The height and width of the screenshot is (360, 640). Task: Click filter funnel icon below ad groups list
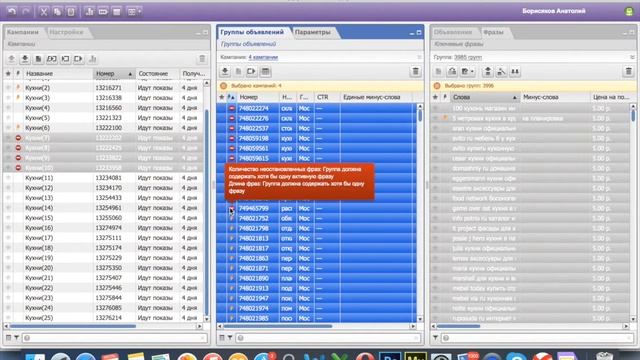click(230, 338)
